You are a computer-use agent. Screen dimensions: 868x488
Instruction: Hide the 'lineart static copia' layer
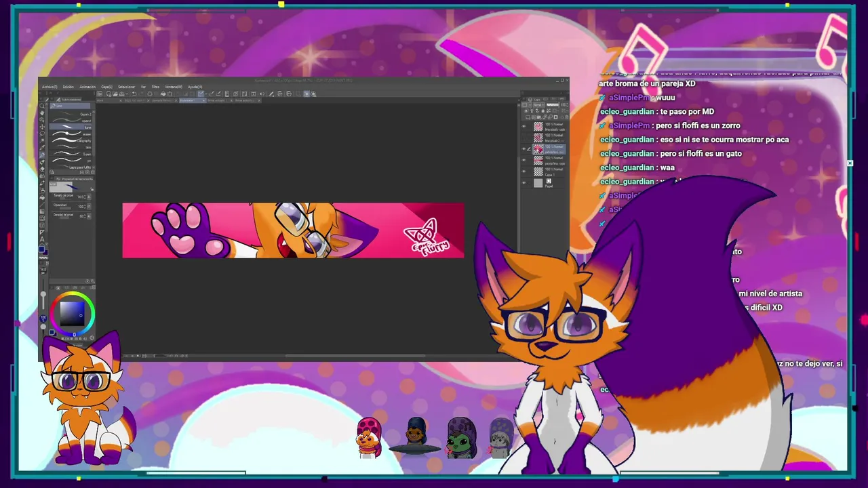524,126
